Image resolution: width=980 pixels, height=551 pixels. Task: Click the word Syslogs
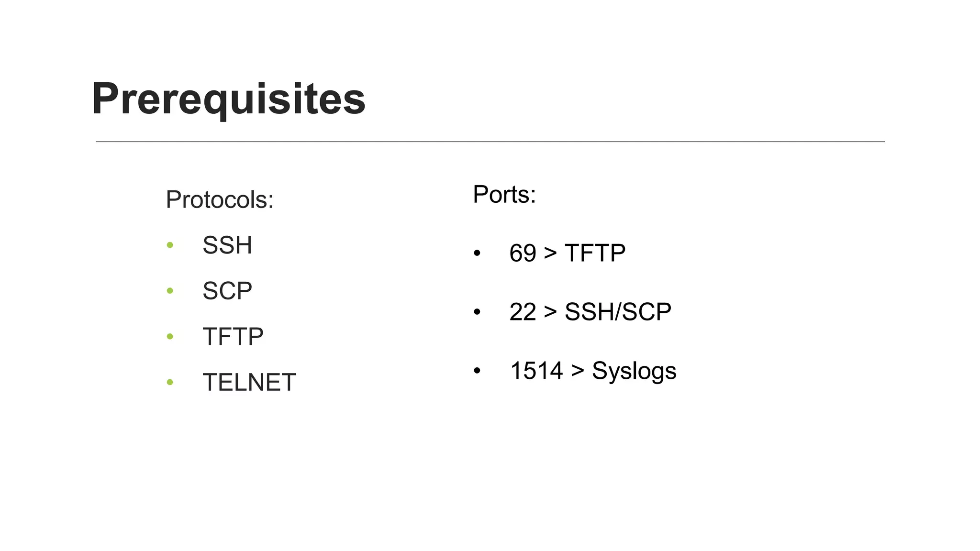tap(634, 371)
